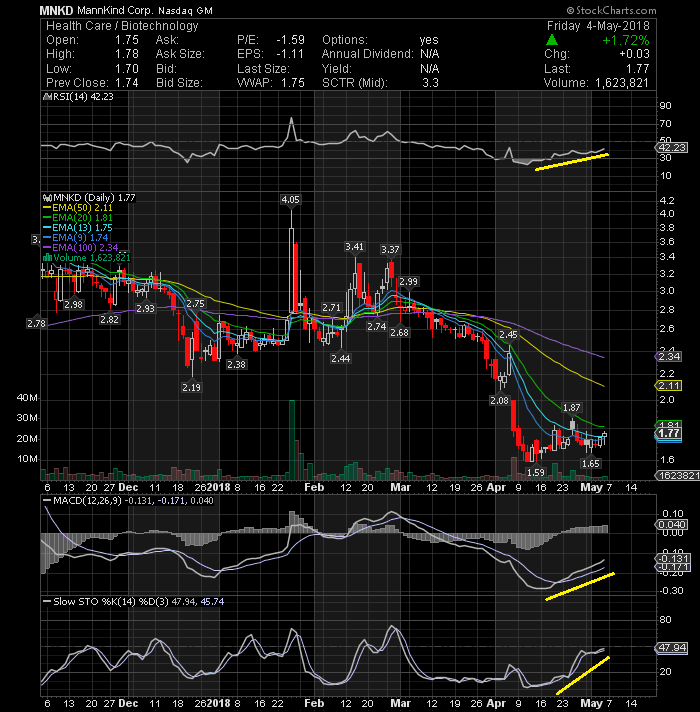Click the MannKind Corp. company name
Image resolution: width=700 pixels, height=712 pixels.
tap(116, 10)
